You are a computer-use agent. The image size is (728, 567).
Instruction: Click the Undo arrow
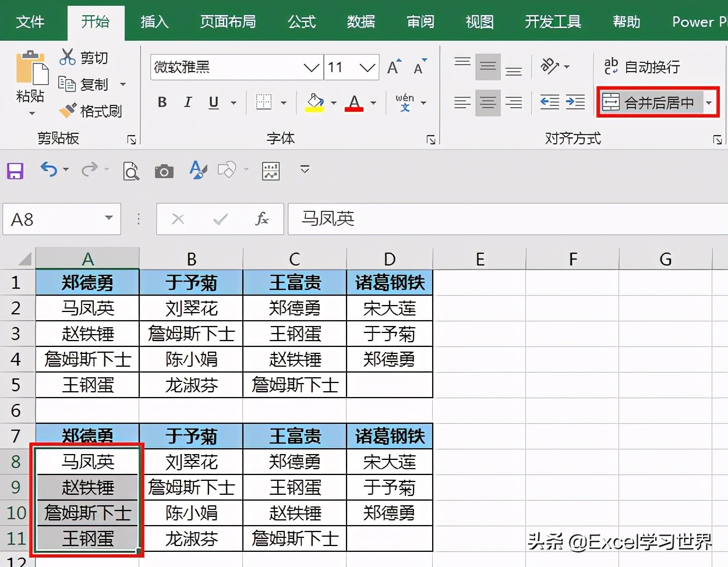click(49, 169)
